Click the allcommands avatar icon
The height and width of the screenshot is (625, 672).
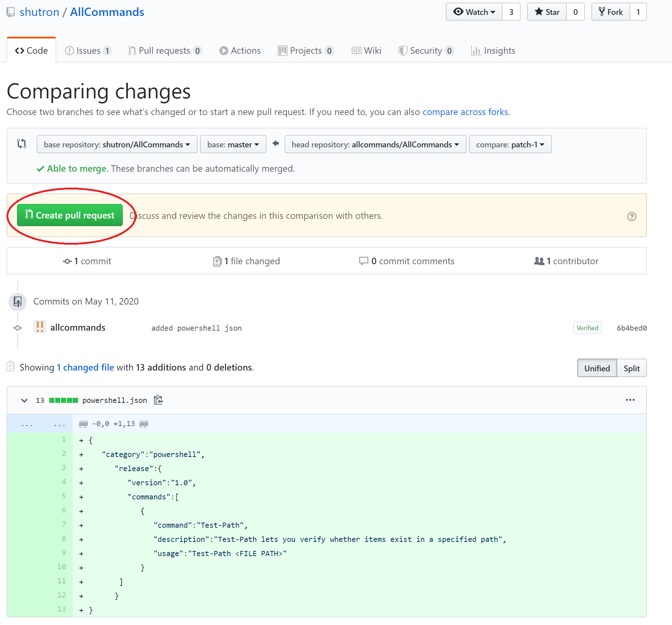point(40,327)
